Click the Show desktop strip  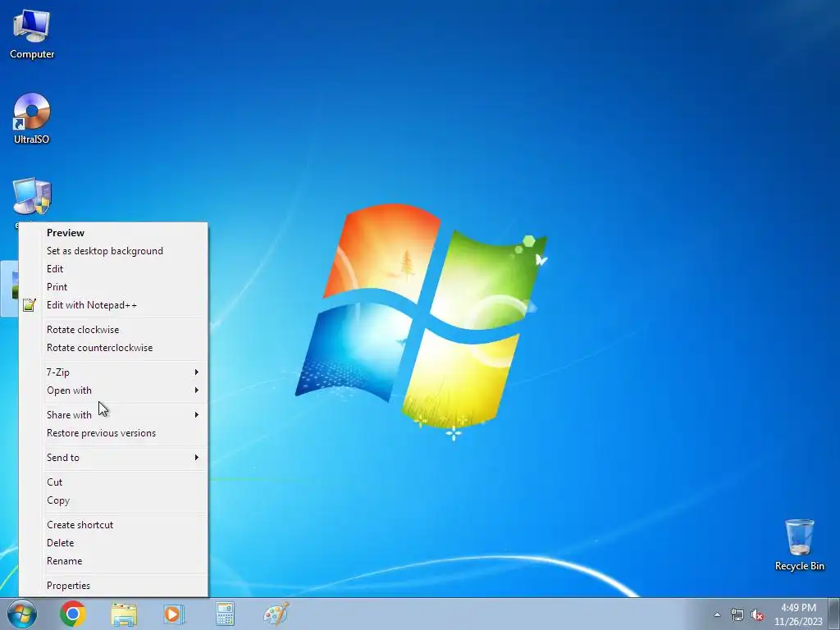(x=834, y=614)
